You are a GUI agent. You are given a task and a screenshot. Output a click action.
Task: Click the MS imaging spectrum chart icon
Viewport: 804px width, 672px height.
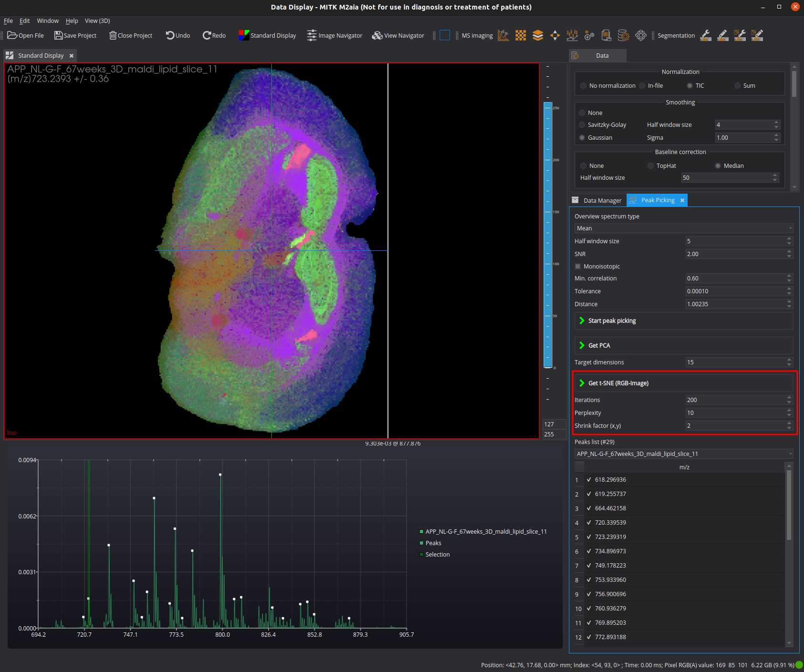click(503, 35)
